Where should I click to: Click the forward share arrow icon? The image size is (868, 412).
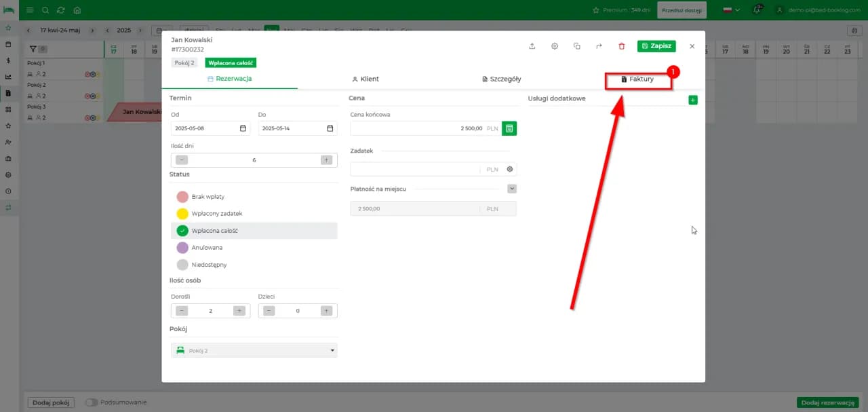[x=599, y=46]
